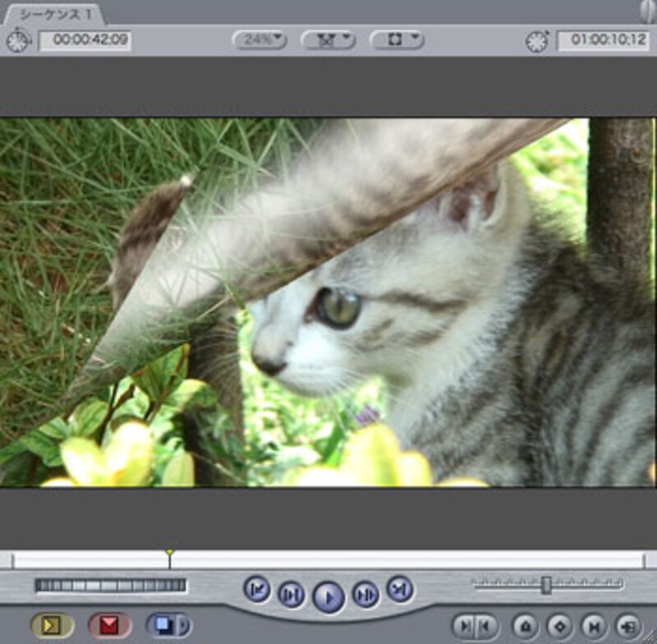
Task: Click the diamond Add Keyframe button
Action: point(558,626)
